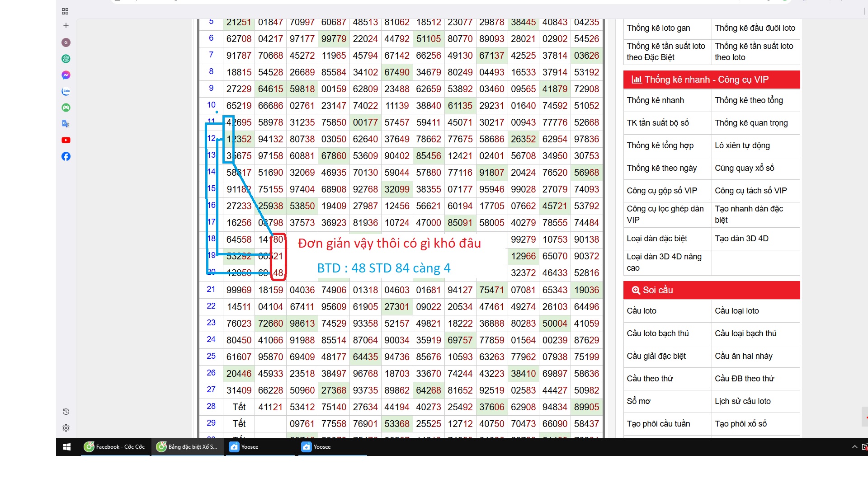
Task: Open Zalo from the sidebar
Action: 66,91
